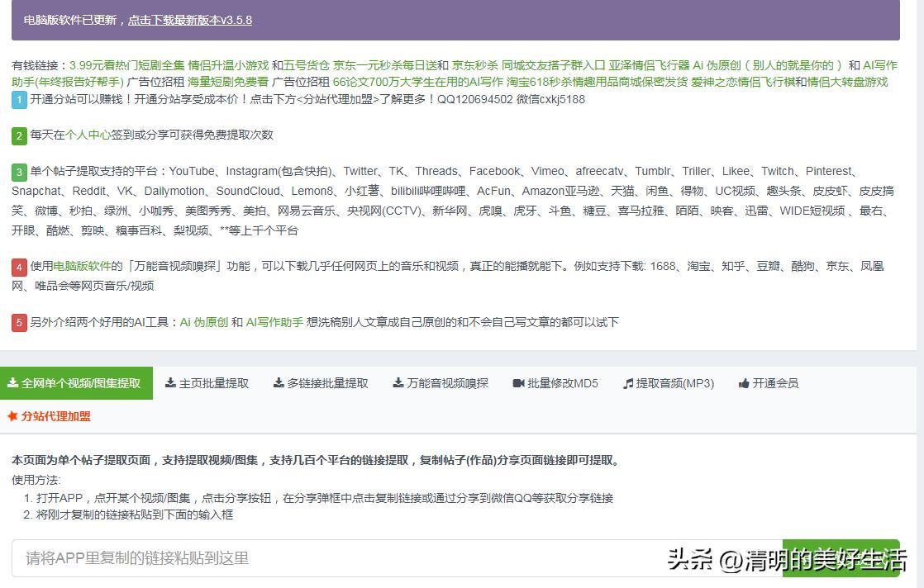The image size is (924, 588).
Task: Open the 3.99元看热门短剧全集 link
Action: (x=126, y=65)
